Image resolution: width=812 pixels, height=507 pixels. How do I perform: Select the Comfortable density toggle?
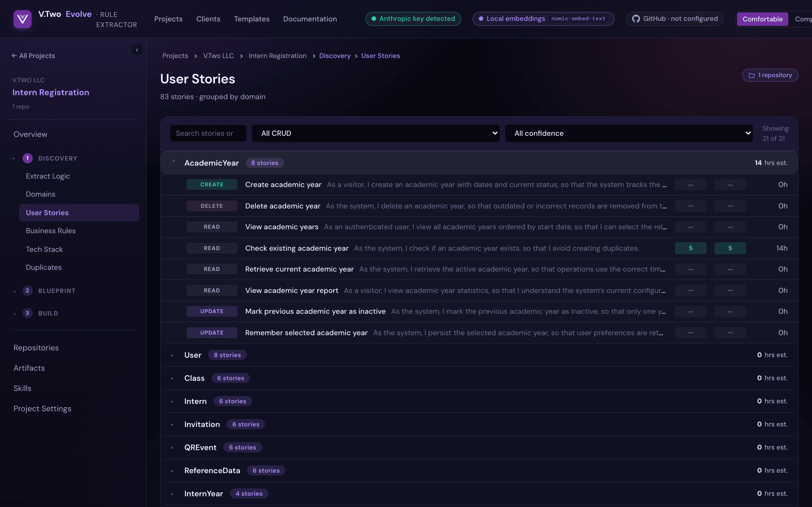tap(762, 19)
